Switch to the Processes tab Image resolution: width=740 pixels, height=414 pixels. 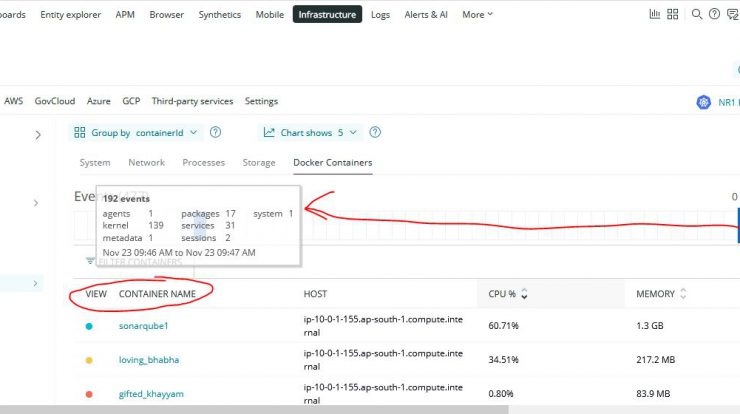click(x=203, y=162)
